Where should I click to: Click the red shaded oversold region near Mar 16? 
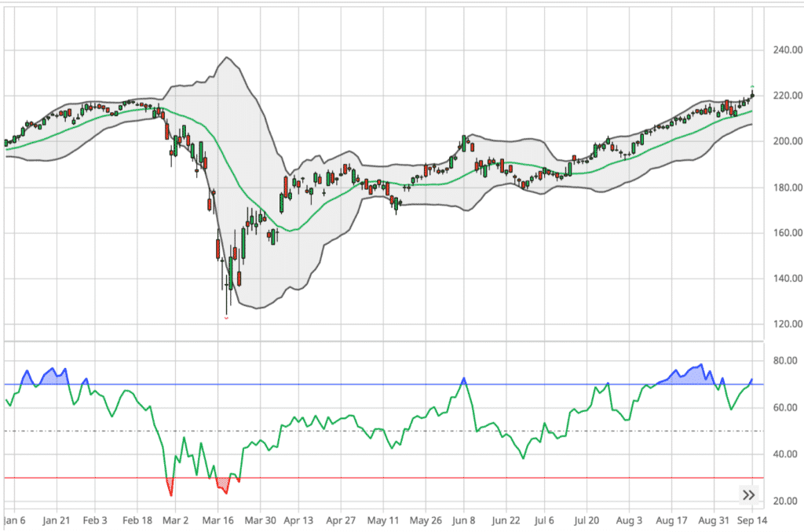(222, 485)
